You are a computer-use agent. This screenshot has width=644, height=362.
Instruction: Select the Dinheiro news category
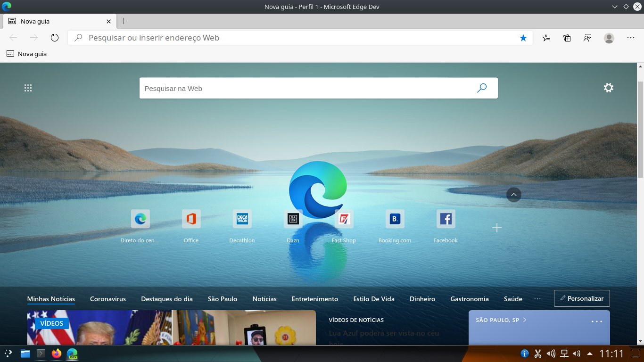click(422, 298)
